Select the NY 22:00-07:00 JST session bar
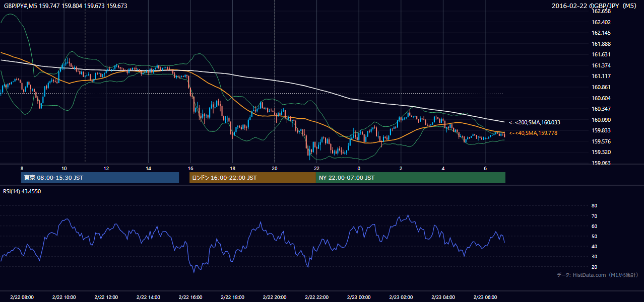This screenshot has height=302, width=644. pos(411,178)
